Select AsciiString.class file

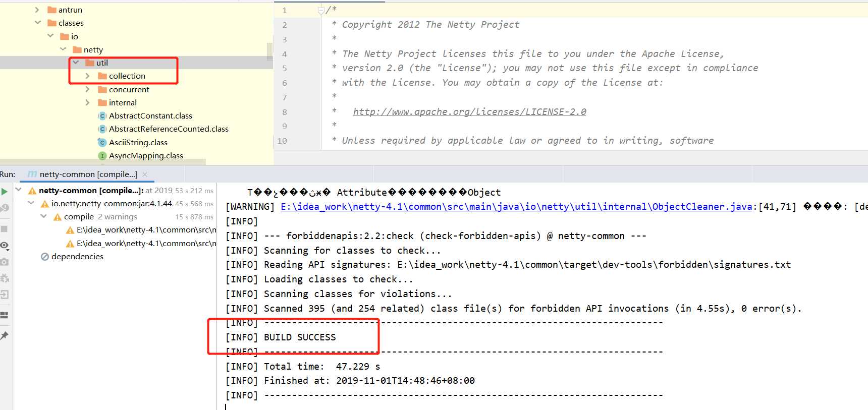click(138, 143)
